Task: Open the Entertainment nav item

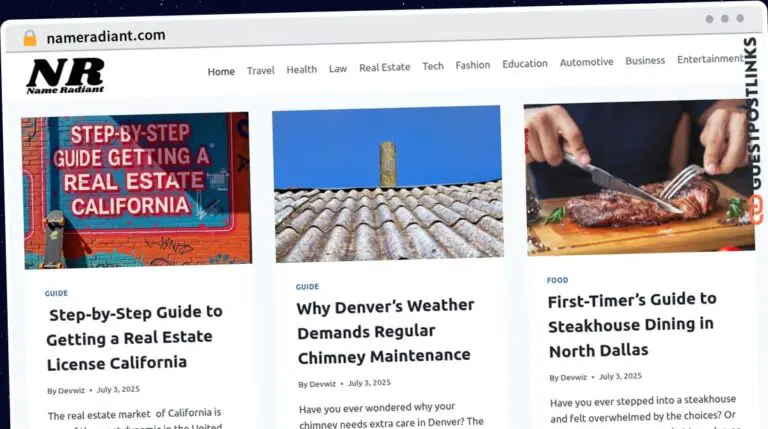Action: (710, 59)
